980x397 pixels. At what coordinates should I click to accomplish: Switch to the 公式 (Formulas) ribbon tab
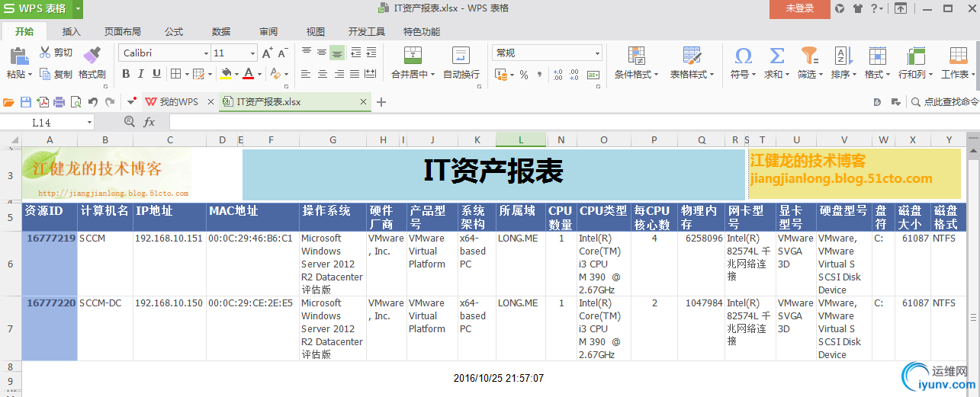click(174, 31)
